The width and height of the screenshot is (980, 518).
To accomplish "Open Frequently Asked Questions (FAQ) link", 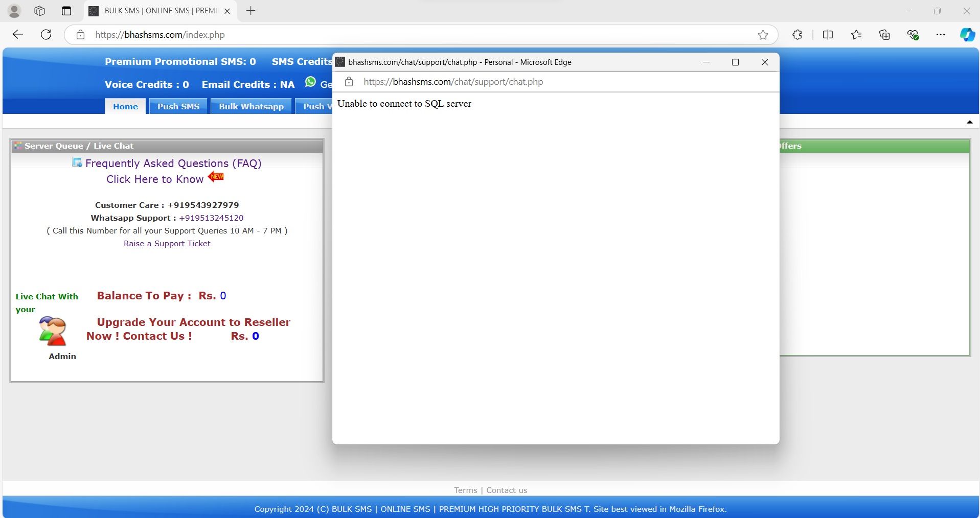I will (173, 163).
